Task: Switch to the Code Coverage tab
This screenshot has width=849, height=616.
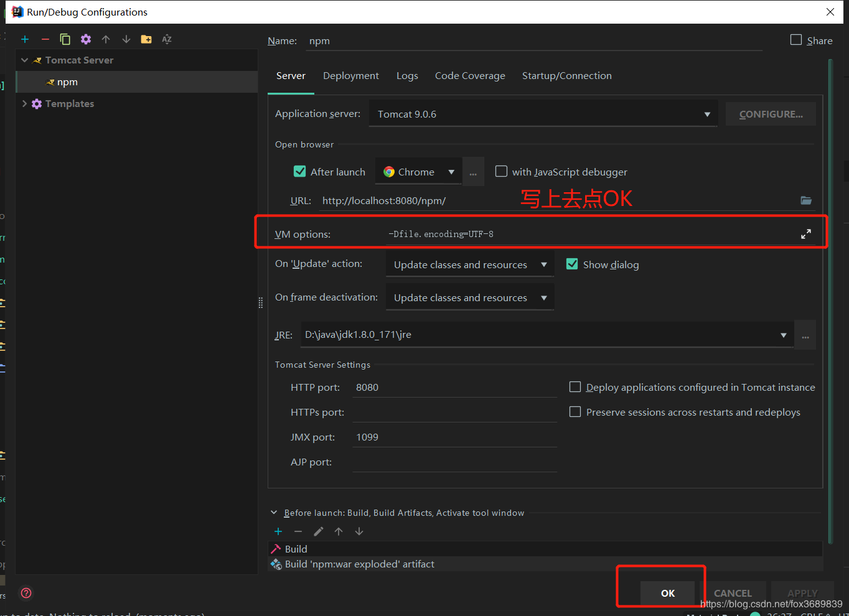Action: (470, 76)
